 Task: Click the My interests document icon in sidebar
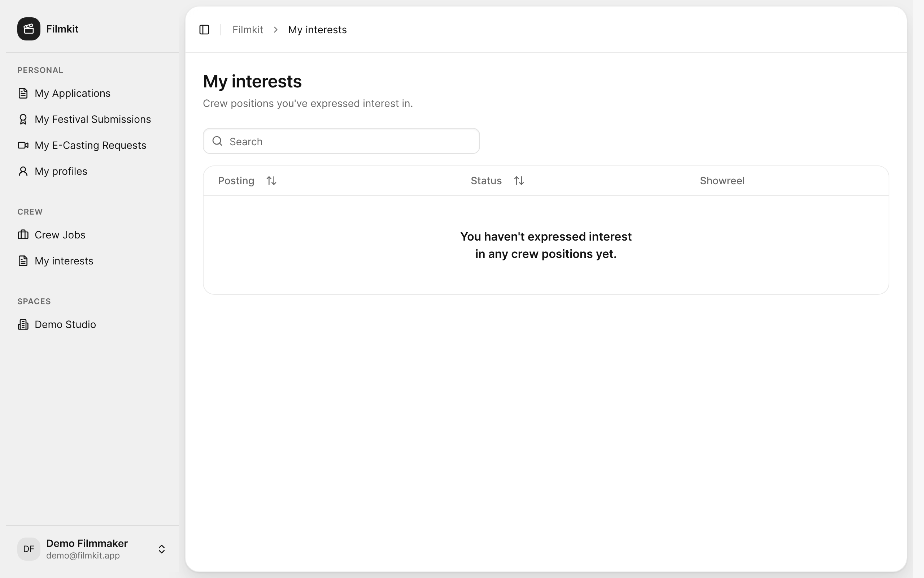tap(23, 261)
